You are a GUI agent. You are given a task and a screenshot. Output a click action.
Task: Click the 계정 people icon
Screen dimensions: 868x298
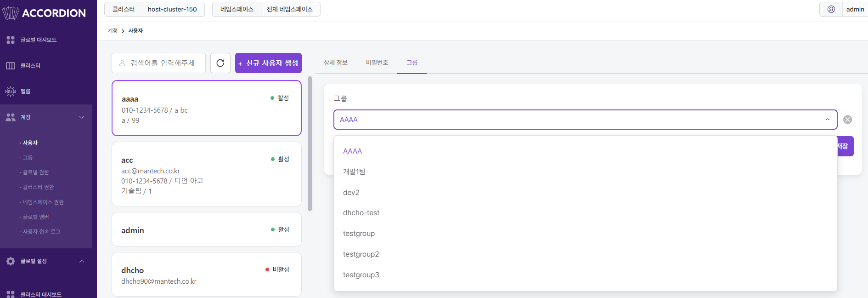click(11, 117)
